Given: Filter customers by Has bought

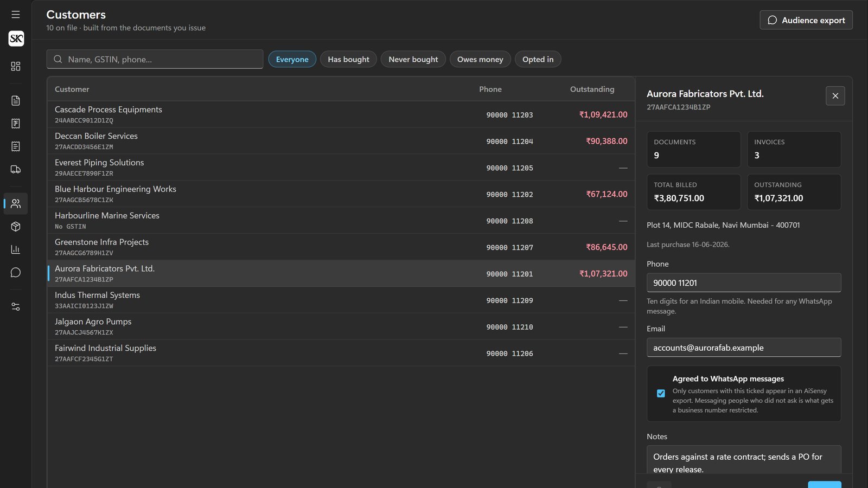Looking at the screenshot, I should [x=348, y=59].
